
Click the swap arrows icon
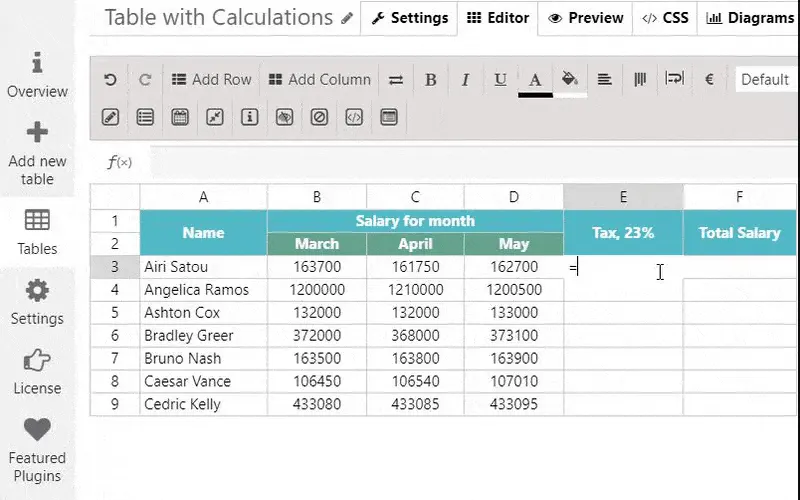pyautogui.click(x=396, y=80)
